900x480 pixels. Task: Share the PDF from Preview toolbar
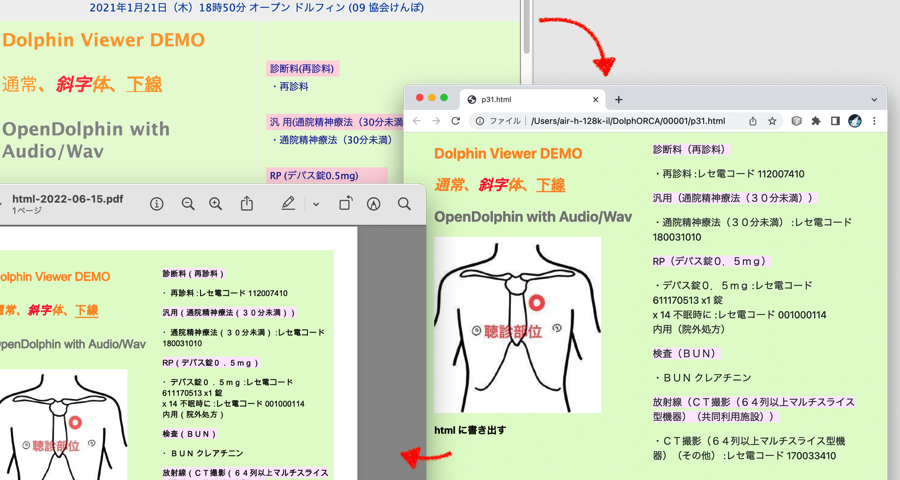[x=247, y=204]
